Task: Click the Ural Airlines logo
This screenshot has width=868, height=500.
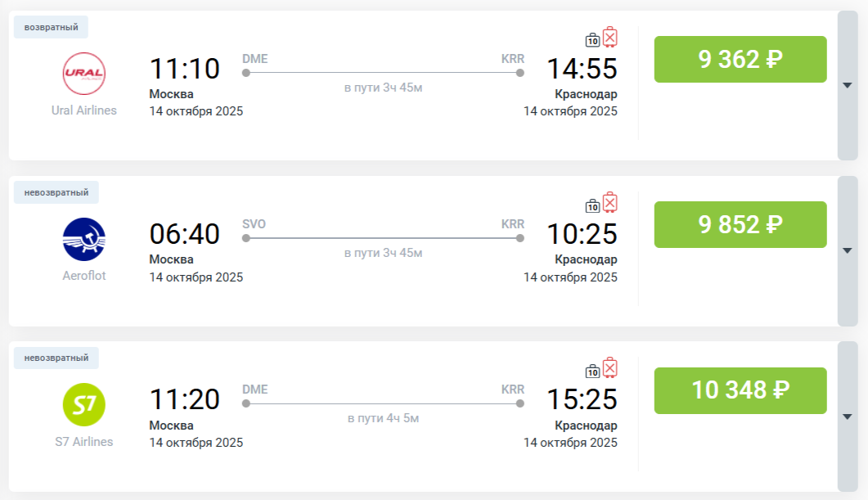Action: [x=84, y=74]
